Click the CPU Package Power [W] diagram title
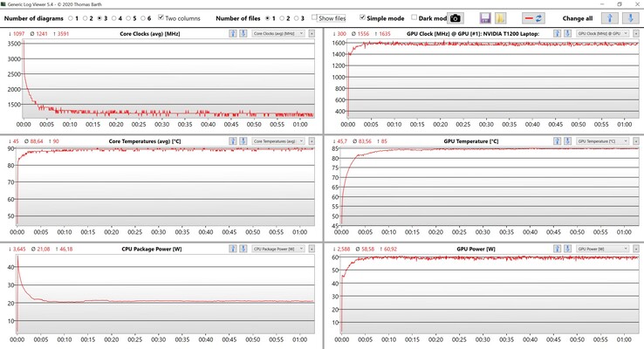 coord(152,249)
